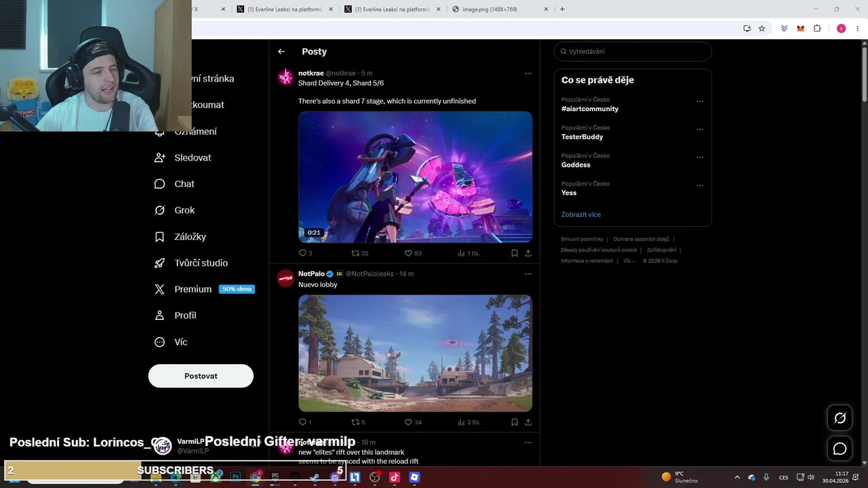This screenshot has height=488, width=868.
Task: Share the NotPalo Nuevo lobby post
Action: pos(528,422)
